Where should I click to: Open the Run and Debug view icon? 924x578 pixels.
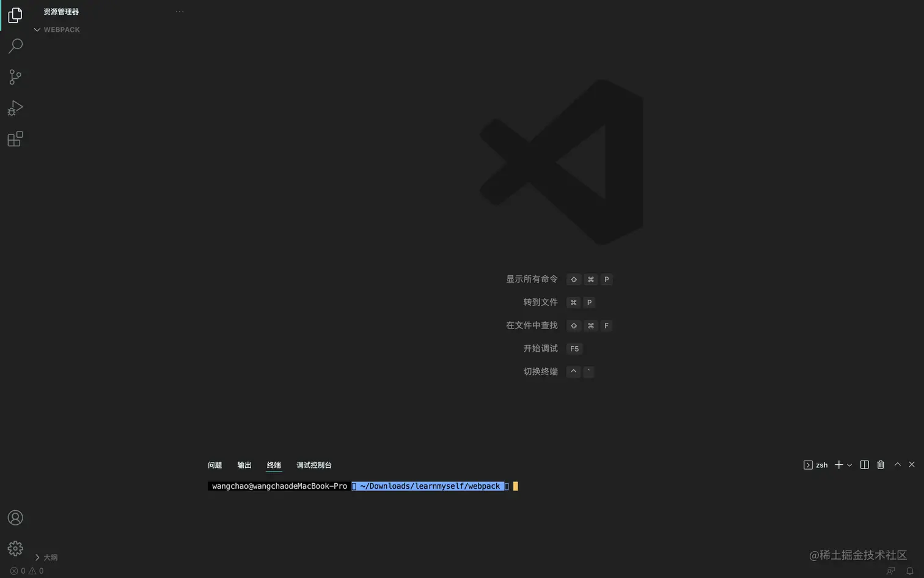click(x=15, y=108)
